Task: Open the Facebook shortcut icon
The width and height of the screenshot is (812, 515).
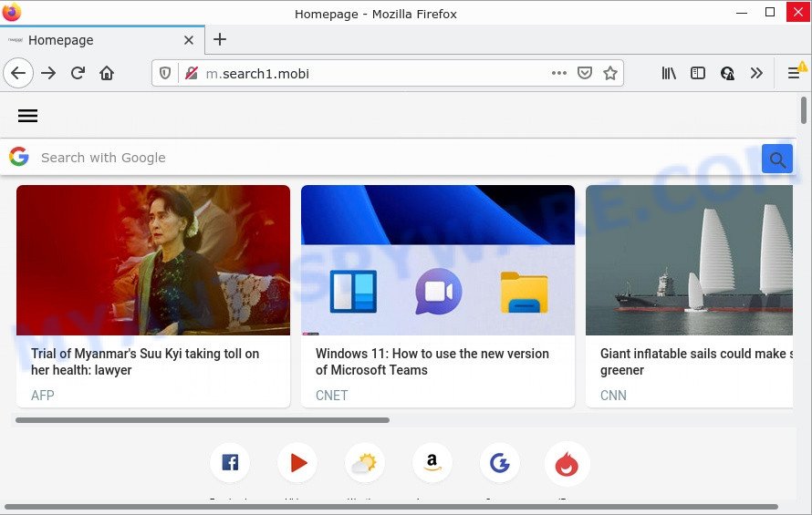Action: (230, 462)
